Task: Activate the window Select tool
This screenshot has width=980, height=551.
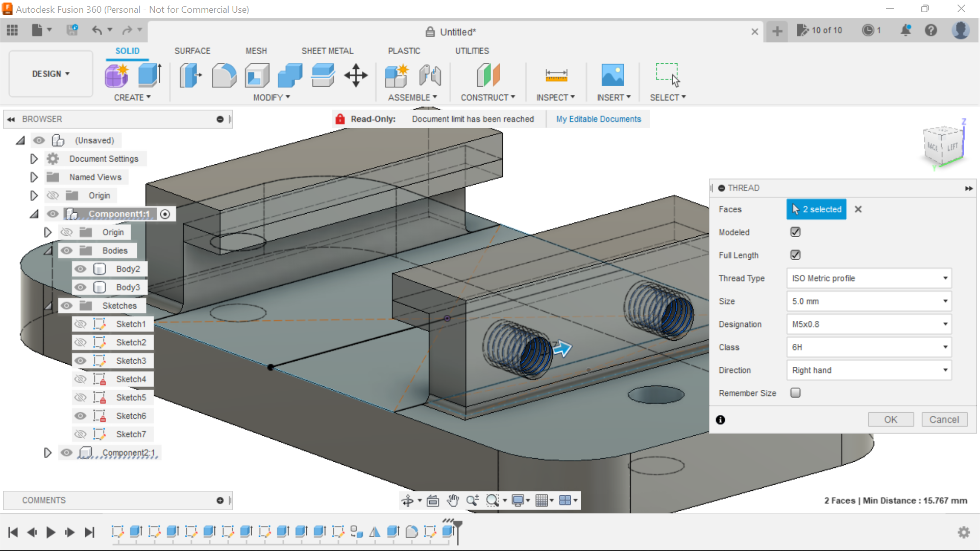Action: coord(668,76)
